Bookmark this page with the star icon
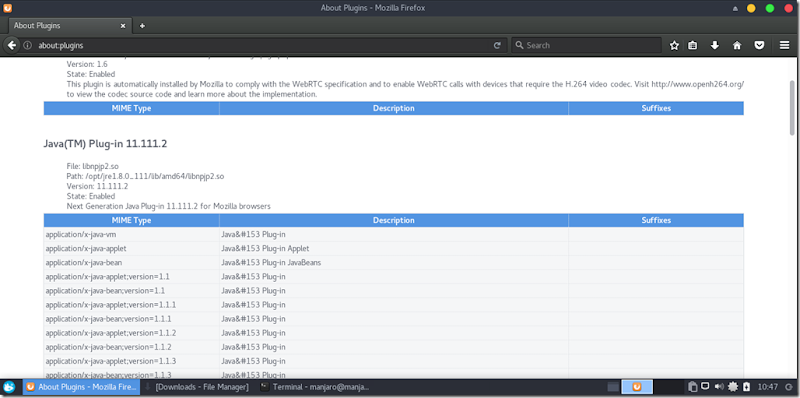 pyautogui.click(x=674, y=45)
